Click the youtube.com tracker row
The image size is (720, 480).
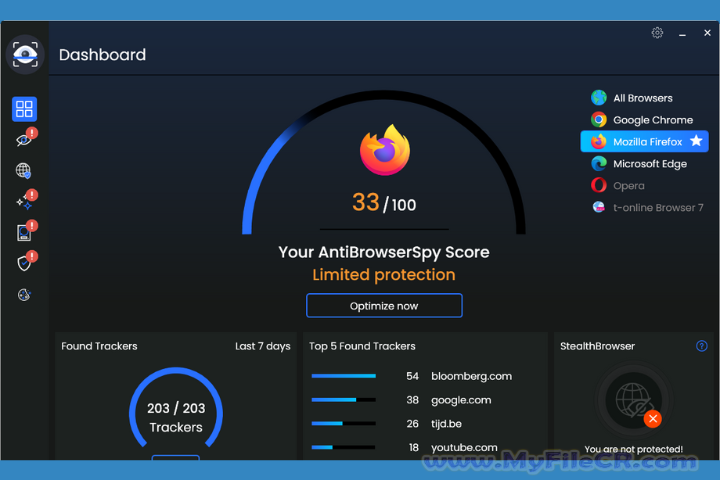point(405,447)
